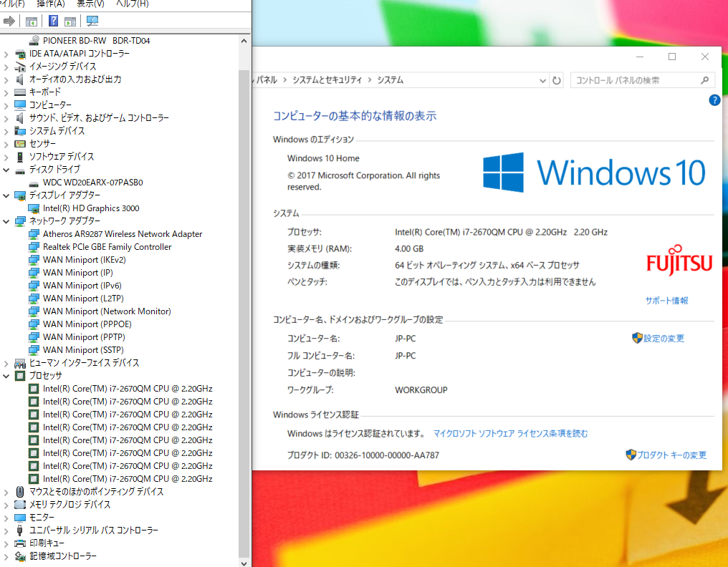Click the WDC WD20EARX-07PASB0 disk drive icon
This screenshot has height=567, width=728.
[34, 182]
